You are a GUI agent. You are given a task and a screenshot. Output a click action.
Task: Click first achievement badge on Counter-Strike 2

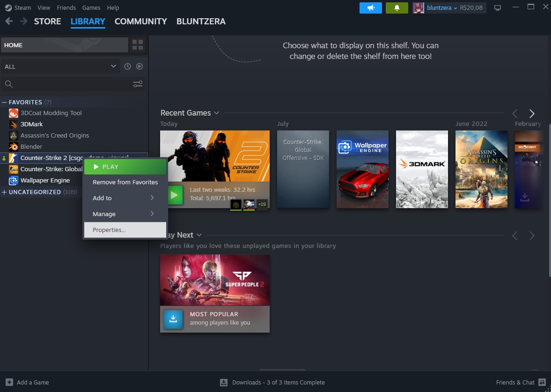[x=236, y=204]
